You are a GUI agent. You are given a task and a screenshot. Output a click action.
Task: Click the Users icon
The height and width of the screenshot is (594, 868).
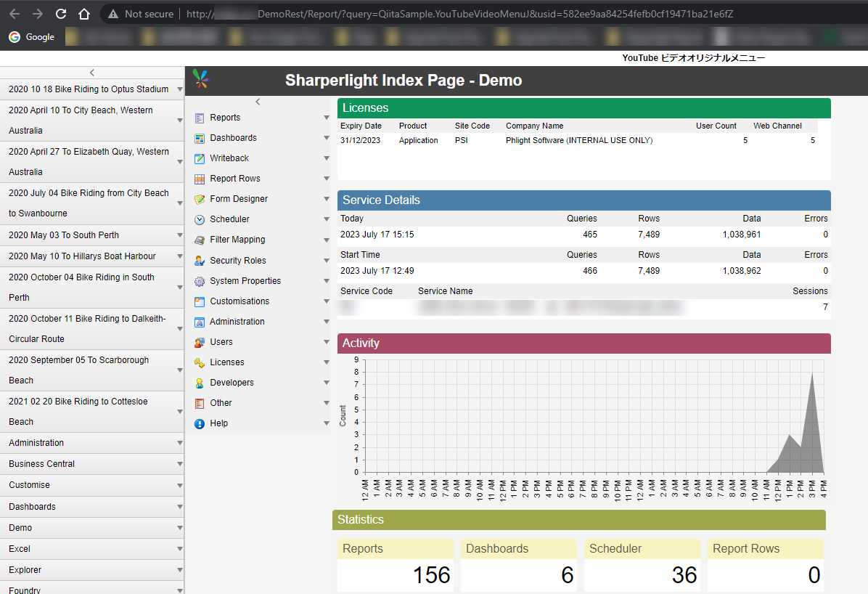pyautogui.click(x=200, y=343)
